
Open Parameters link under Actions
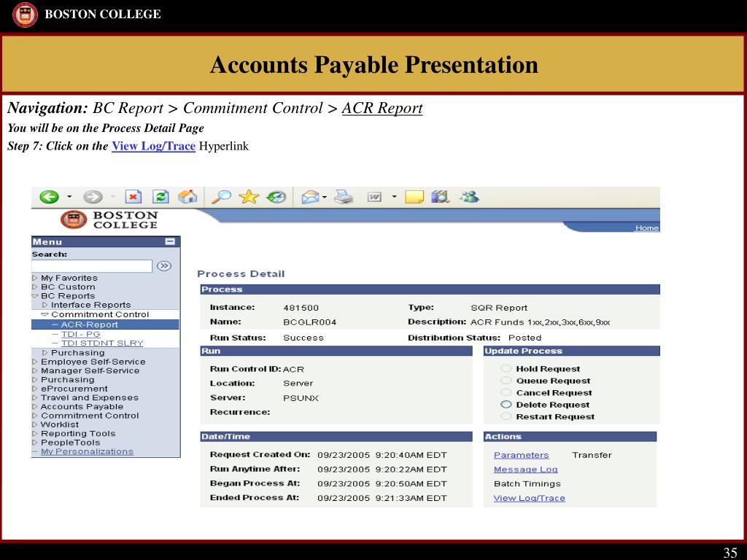521,455
